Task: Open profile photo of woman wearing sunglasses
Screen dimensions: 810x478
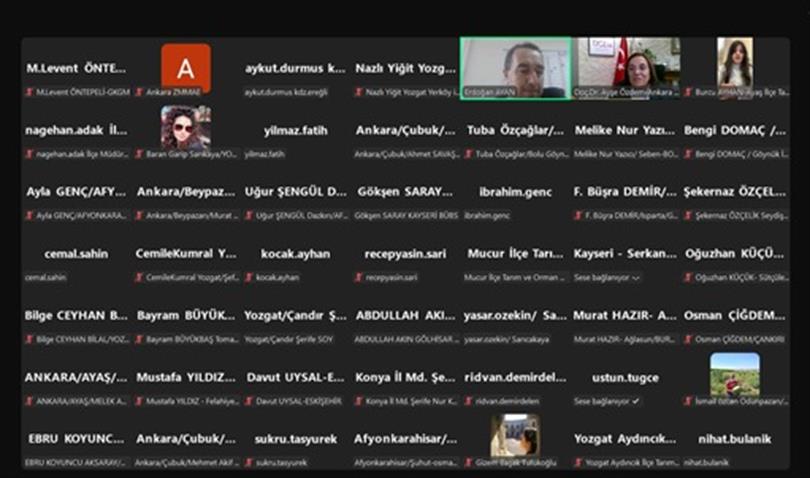Action: tap(186, 127)
